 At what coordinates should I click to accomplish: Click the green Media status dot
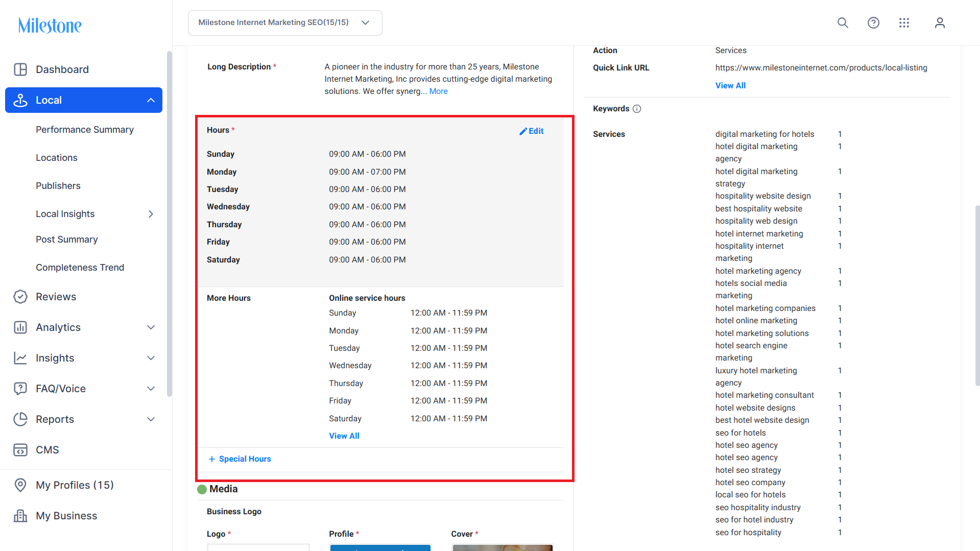coord(202,489)
